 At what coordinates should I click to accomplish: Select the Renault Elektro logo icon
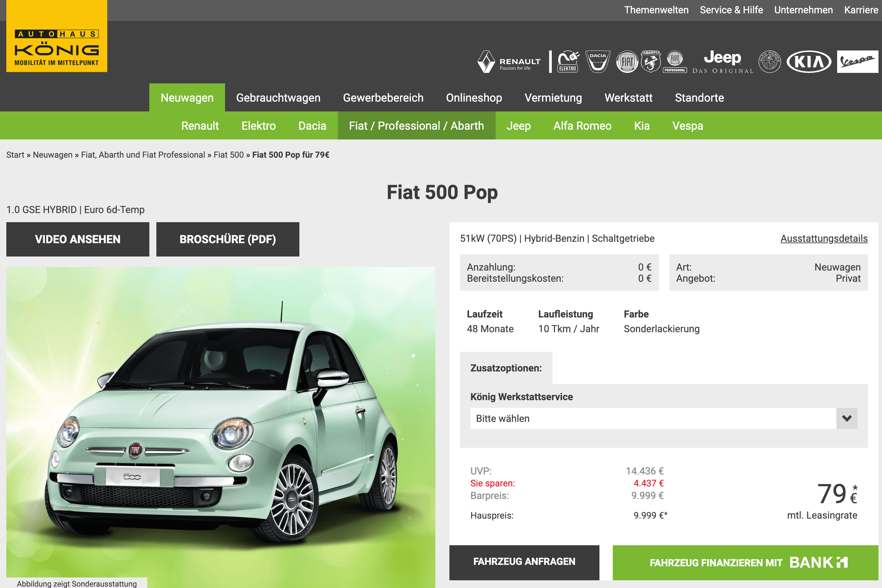568,62
